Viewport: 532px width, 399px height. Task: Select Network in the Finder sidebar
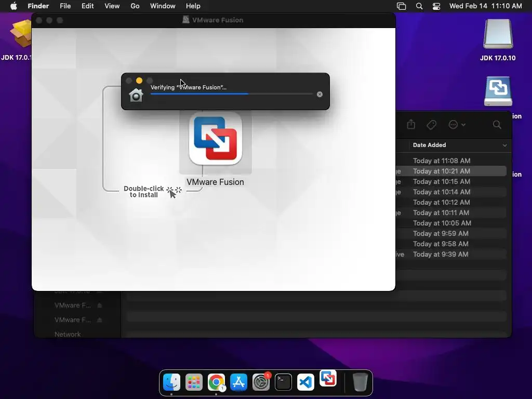68,334
